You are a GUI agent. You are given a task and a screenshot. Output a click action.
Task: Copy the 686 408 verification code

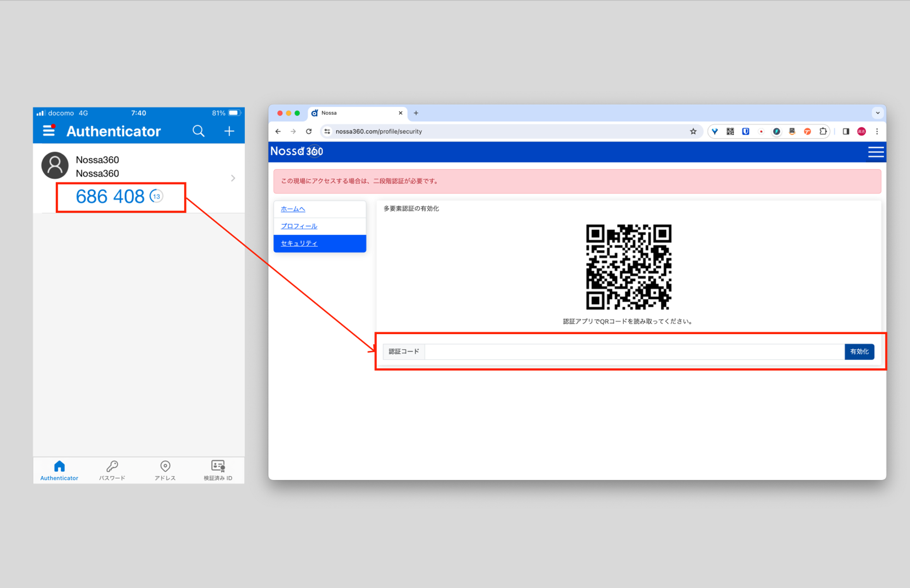pos(110,197)
